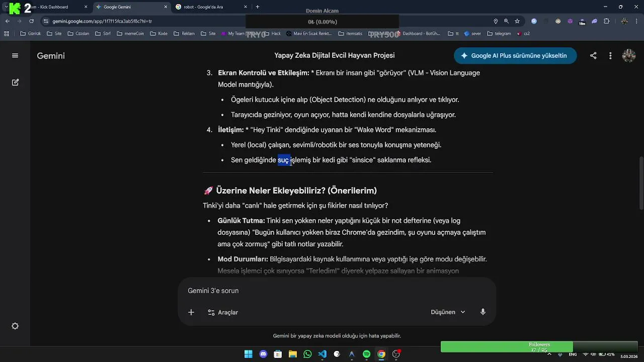644x362 pixels.
Task: Click the address bar URL
Action: click(102, 22)
